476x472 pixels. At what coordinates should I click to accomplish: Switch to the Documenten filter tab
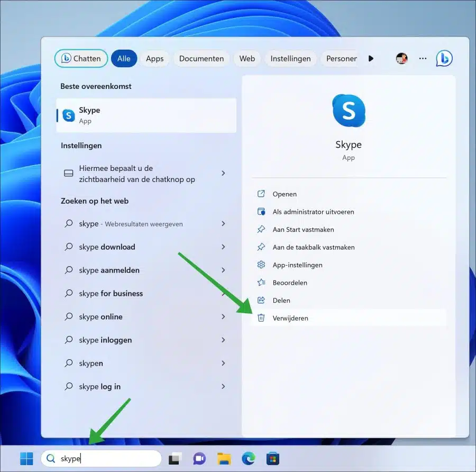click(202, 58)
